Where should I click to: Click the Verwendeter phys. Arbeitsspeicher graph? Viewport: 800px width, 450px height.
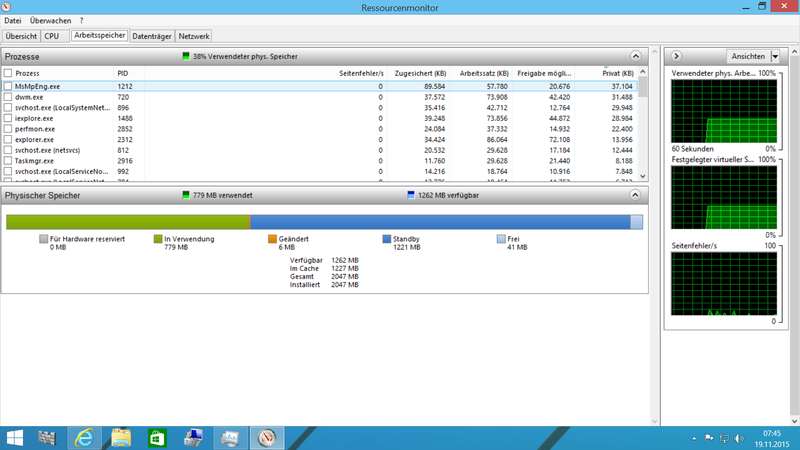pyautogui.click(x=724, y=111)
